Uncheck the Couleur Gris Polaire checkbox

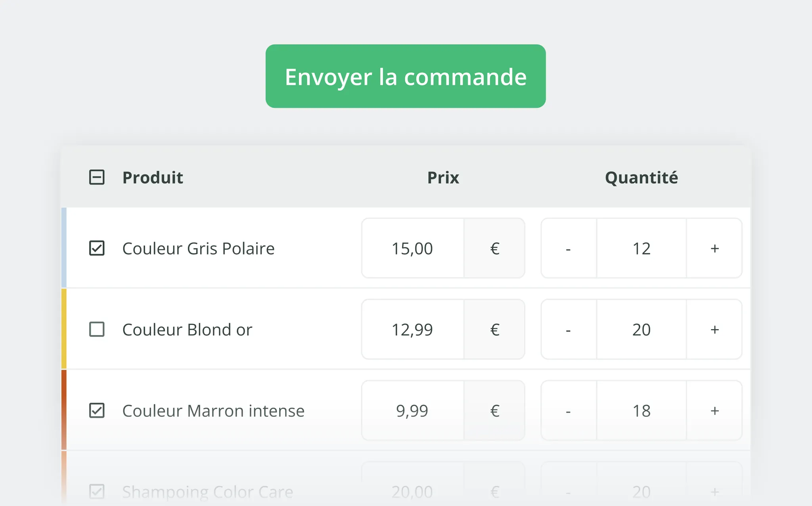(97, 248)
